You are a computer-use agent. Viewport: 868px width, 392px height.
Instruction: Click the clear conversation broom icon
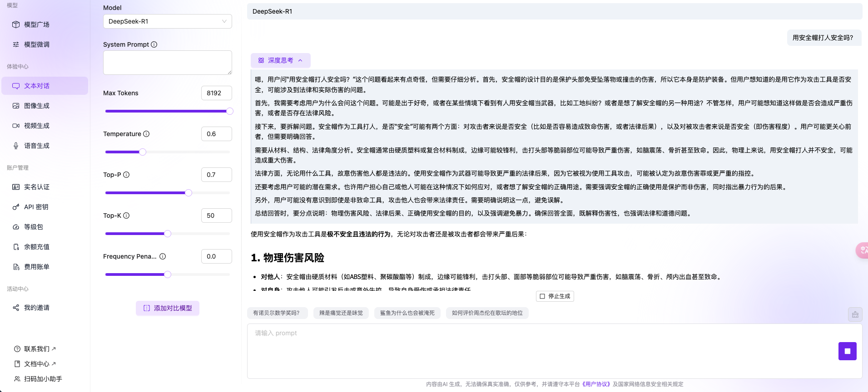(x=855, y=314)
